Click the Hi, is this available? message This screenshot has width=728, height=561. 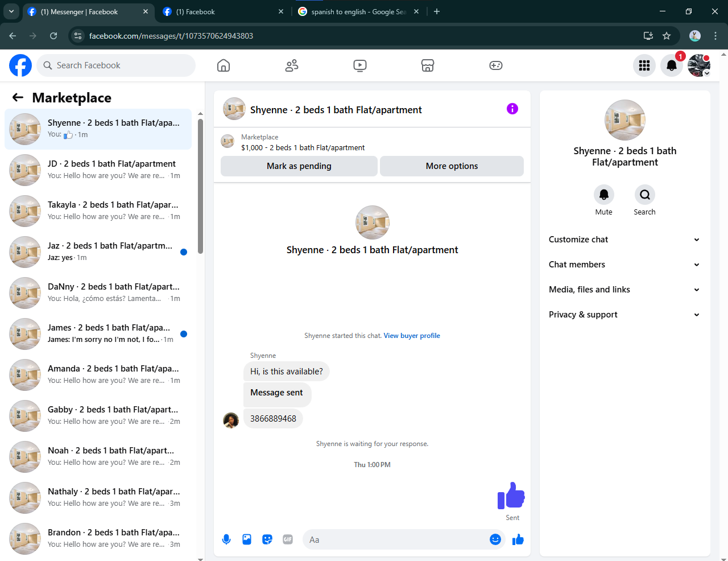coord(286,372)
